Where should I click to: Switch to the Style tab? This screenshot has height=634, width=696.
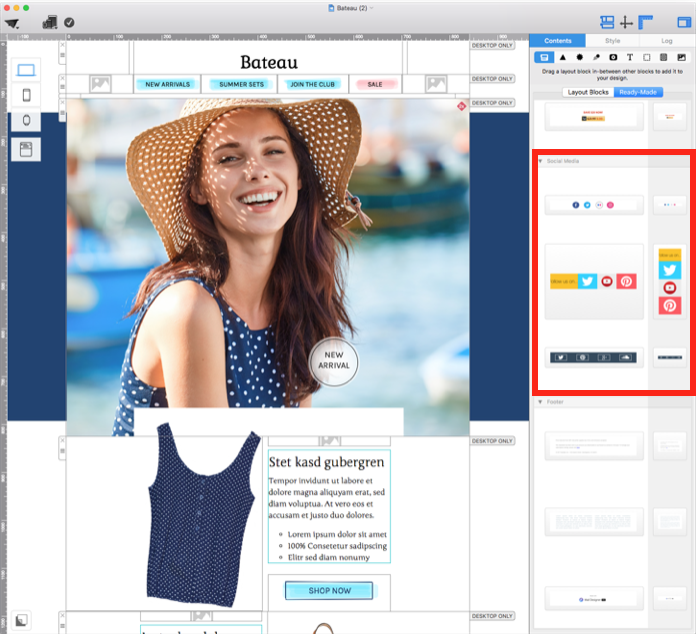click(613, 40)
